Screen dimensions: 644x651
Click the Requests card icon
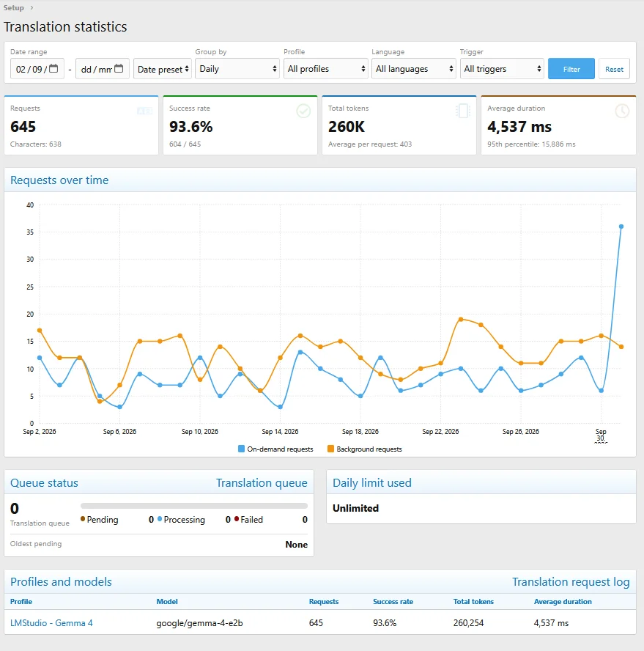[x=144, y=111]
